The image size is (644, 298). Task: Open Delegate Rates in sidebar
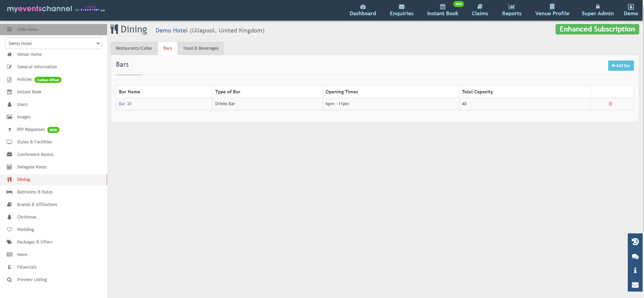coord(32,167)
